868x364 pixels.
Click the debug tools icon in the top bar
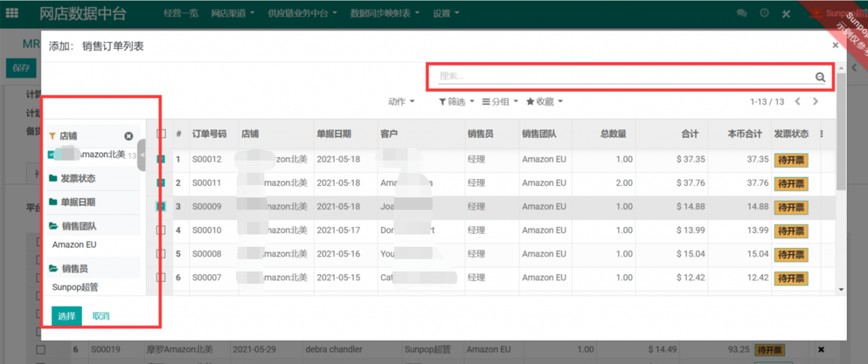point(786,14)
